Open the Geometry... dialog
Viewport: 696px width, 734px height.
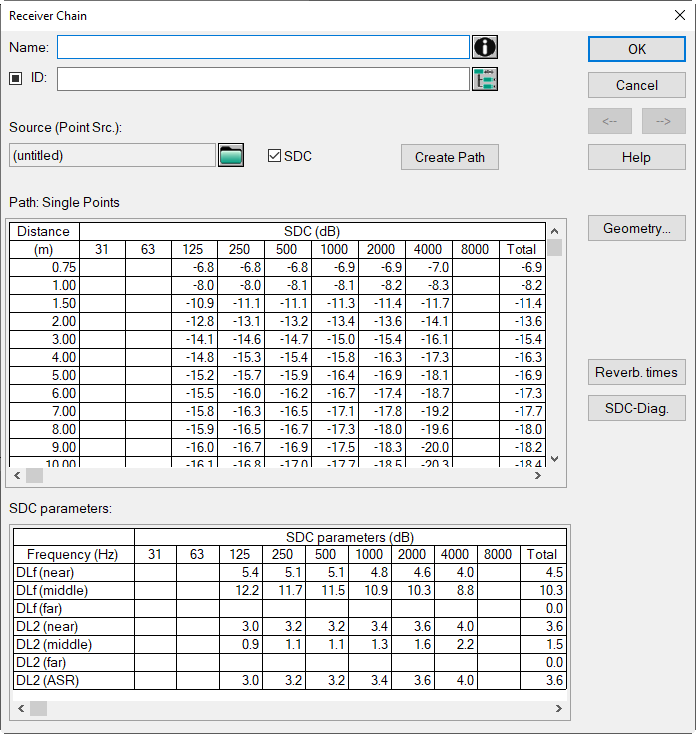[x=637, y=228]
